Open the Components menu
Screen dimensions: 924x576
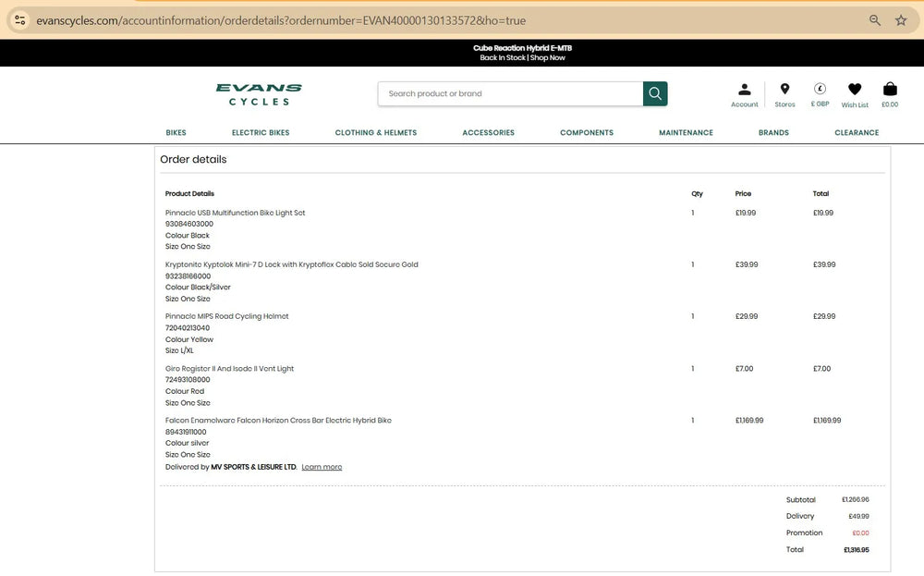click(587, 132)
